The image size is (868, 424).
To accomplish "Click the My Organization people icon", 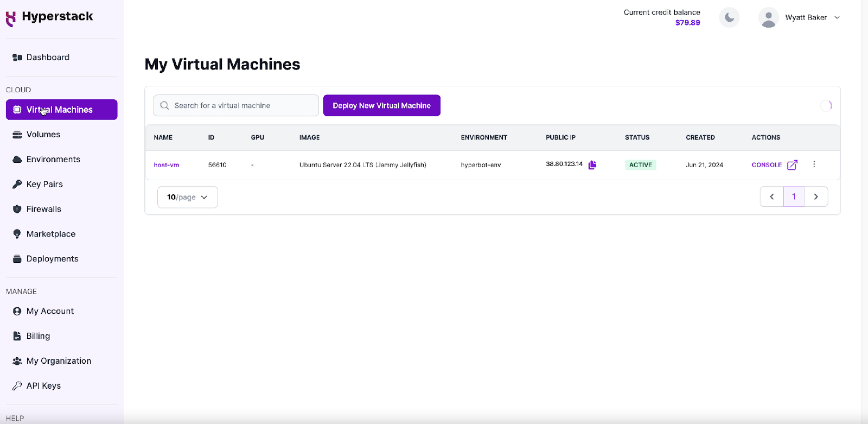I will click(x=17, y=361).
